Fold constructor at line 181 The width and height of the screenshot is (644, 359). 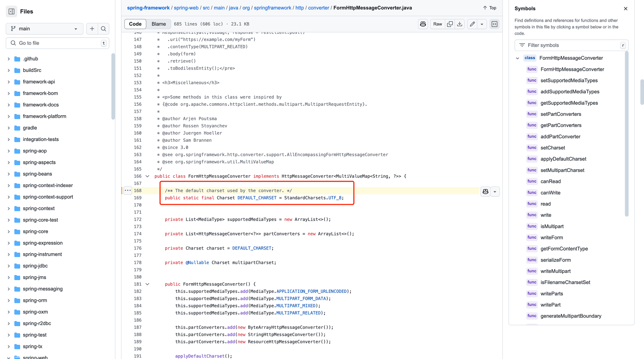pyautogui.click(x=147, y=284)
